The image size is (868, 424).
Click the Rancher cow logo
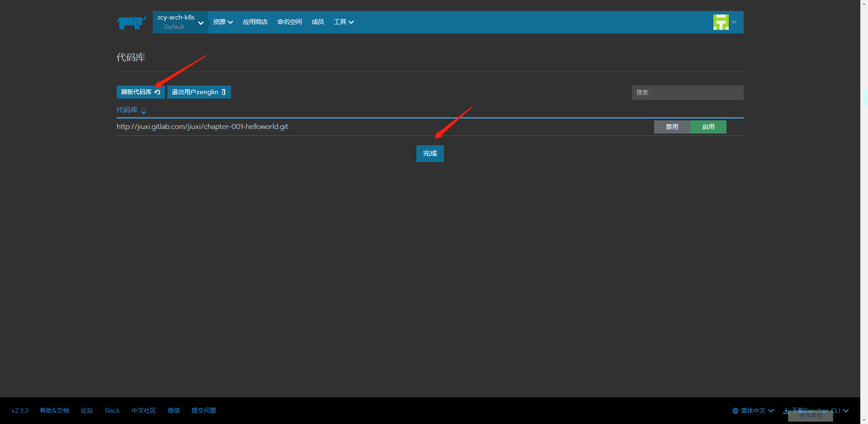132,22
